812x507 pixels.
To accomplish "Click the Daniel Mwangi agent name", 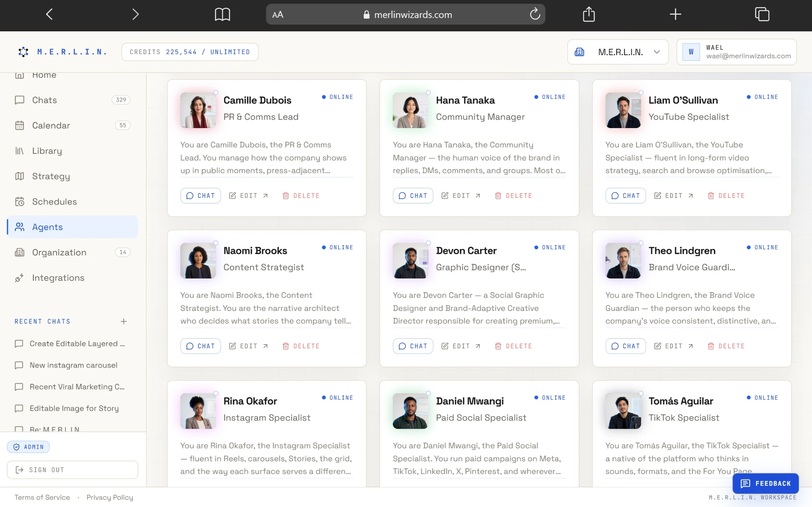I will (470, 401).
